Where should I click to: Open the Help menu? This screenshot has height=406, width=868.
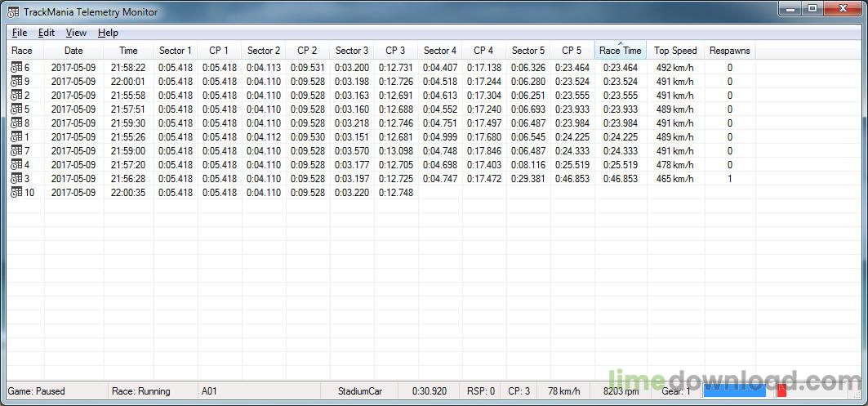(108, 33)
